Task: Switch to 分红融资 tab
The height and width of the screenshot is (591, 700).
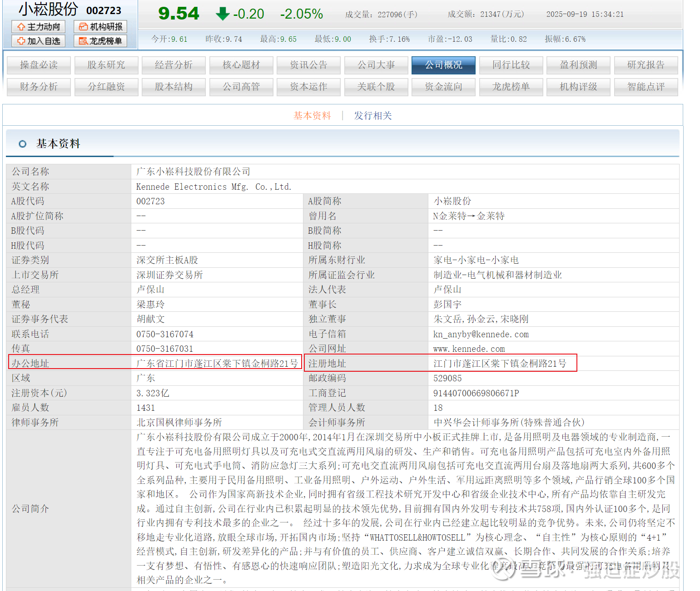Action: click(106, 87)
